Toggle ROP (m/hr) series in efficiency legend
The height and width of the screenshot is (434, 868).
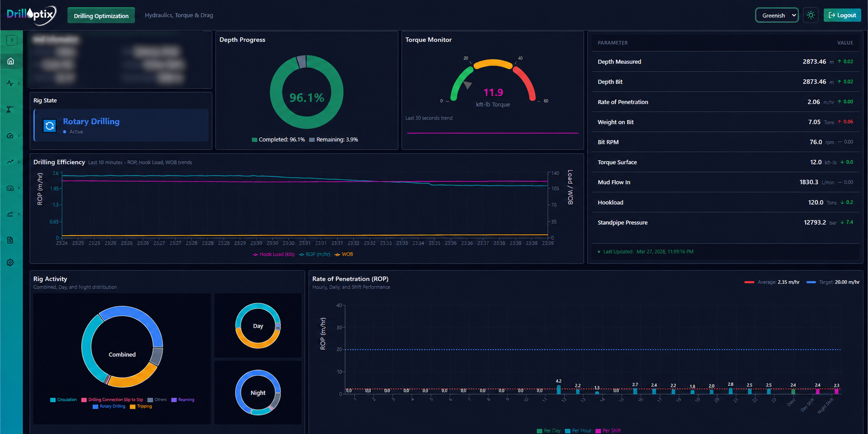(315, 254)
